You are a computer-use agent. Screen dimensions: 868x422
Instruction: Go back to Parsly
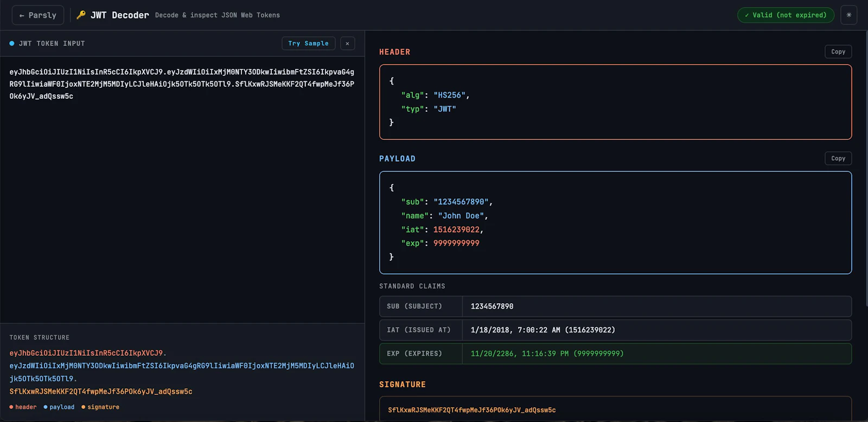click(x=38, y=15)
